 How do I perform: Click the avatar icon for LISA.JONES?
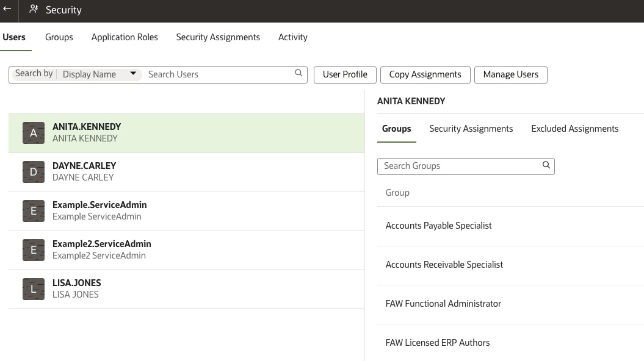[34, 288]
